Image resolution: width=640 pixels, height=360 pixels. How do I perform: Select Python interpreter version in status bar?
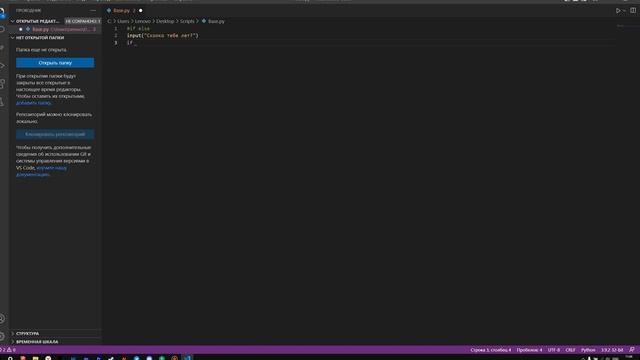(612, 350)
